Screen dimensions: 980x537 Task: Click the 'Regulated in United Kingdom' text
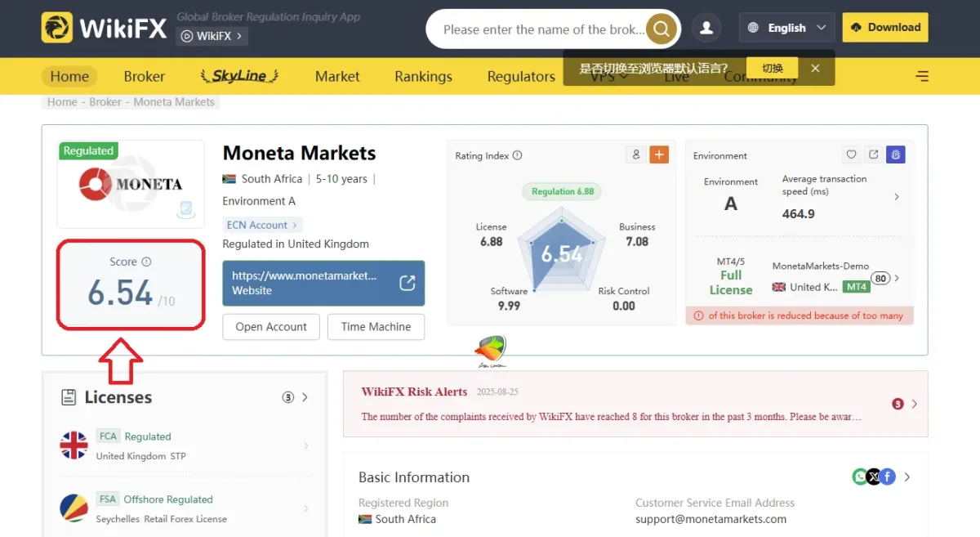click(296, 244)
